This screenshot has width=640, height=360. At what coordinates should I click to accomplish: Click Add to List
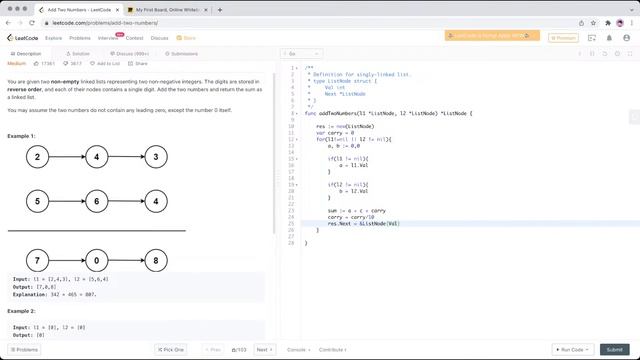coord(105,64)
